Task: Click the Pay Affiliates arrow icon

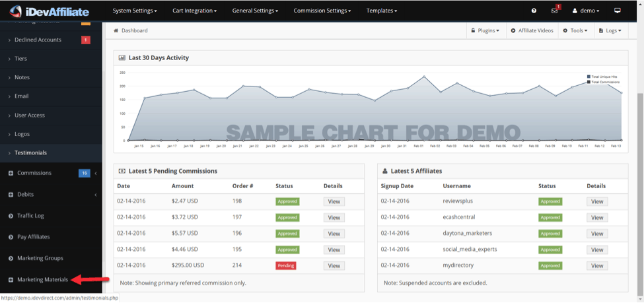Action: point(11,237)
